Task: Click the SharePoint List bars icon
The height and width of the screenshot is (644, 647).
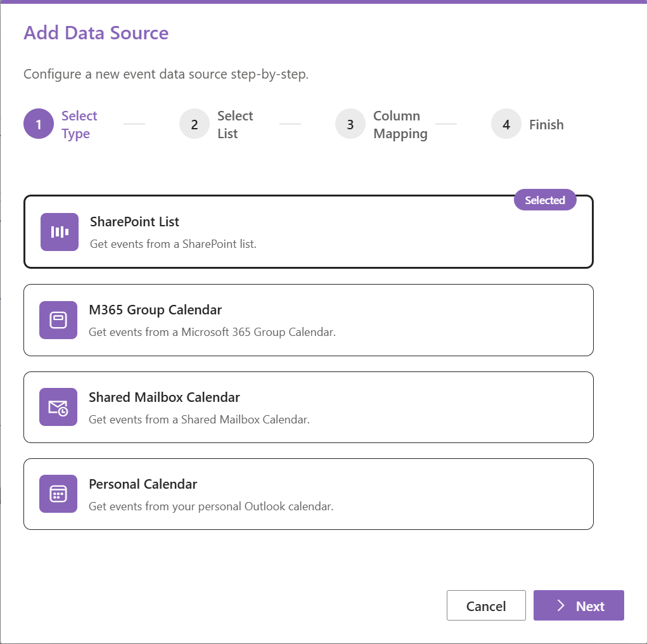Action: click(x=60, y=232)
